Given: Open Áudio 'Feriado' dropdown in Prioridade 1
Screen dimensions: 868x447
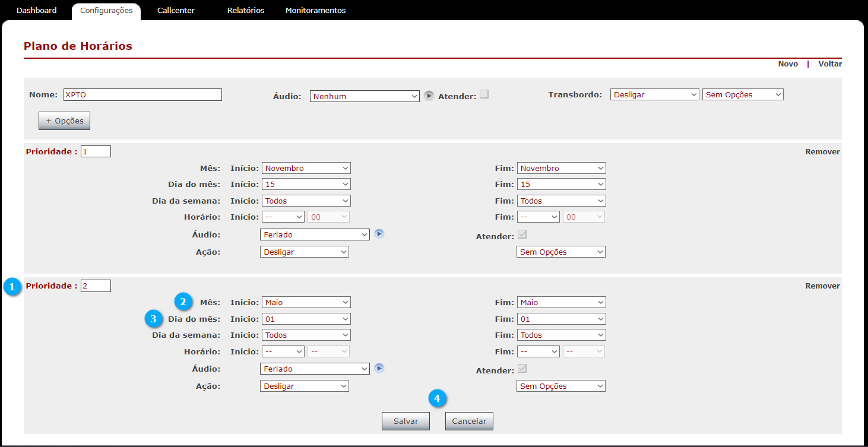Looking at the screenshot, I should coord(315,234).
